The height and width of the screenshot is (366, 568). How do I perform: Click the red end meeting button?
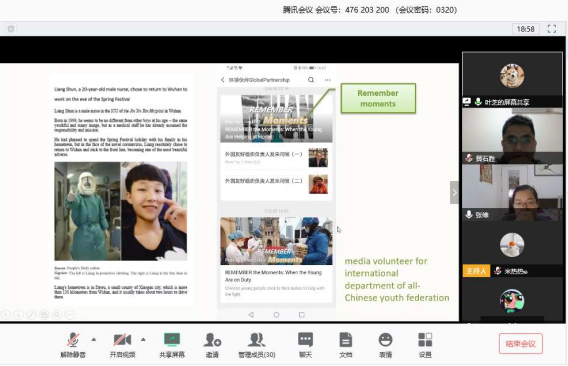click(521, 344)
